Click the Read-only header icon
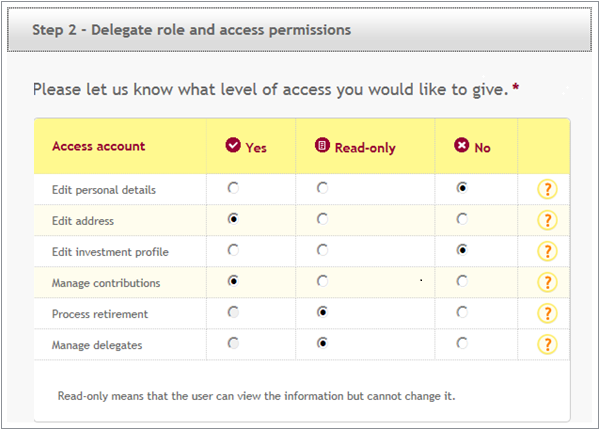The width and height of the screenshot is (601, 431). click(x=322, y=145)
